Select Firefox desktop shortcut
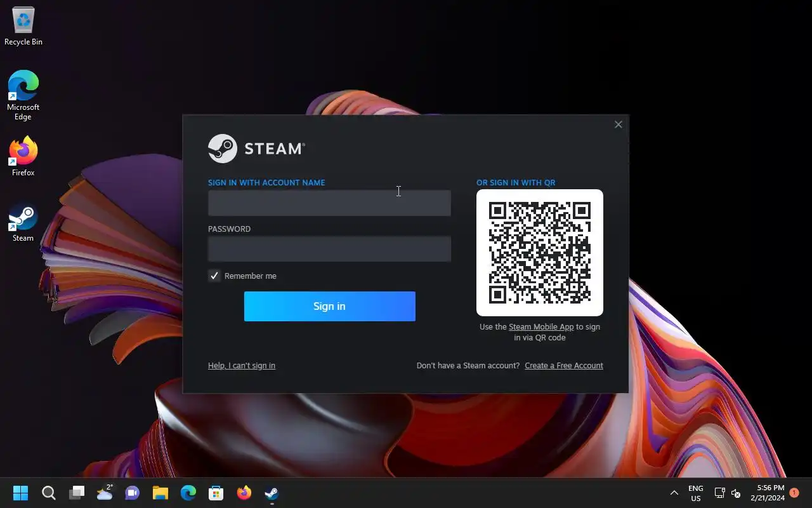Image resolution: width=812 pixels, height=508 pixels. (x=23, y=156)
